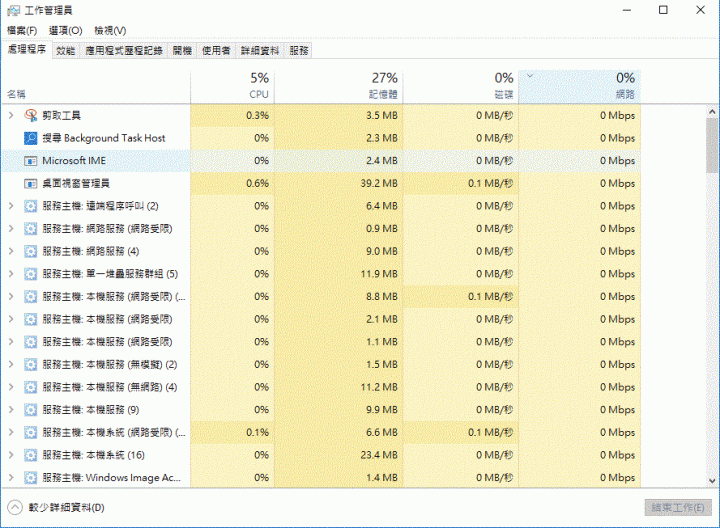Click the Task Manager title bar icon
The image size is (720, 528).
[13, 10]
